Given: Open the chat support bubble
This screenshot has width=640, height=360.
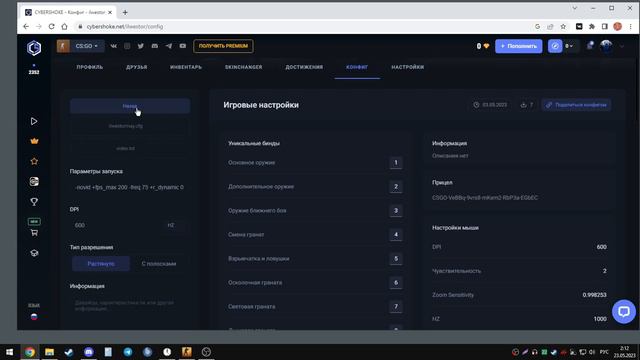Looking at the screenshot, I should pos(624,312).
